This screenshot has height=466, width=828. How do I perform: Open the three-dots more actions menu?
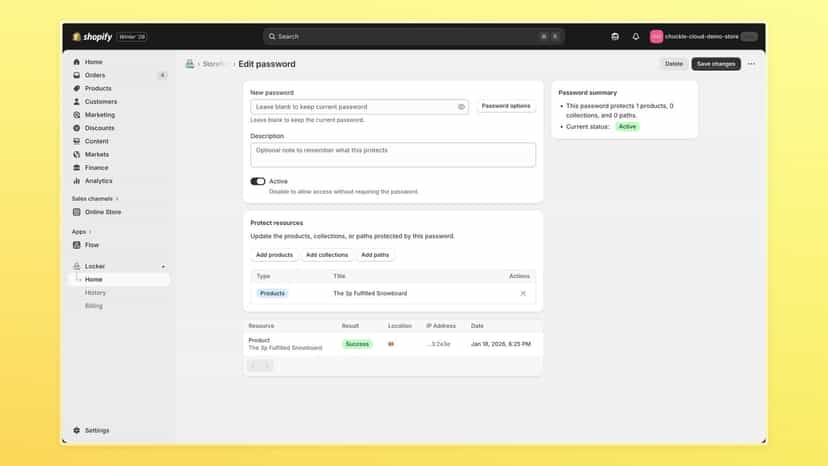click(751, 64)
